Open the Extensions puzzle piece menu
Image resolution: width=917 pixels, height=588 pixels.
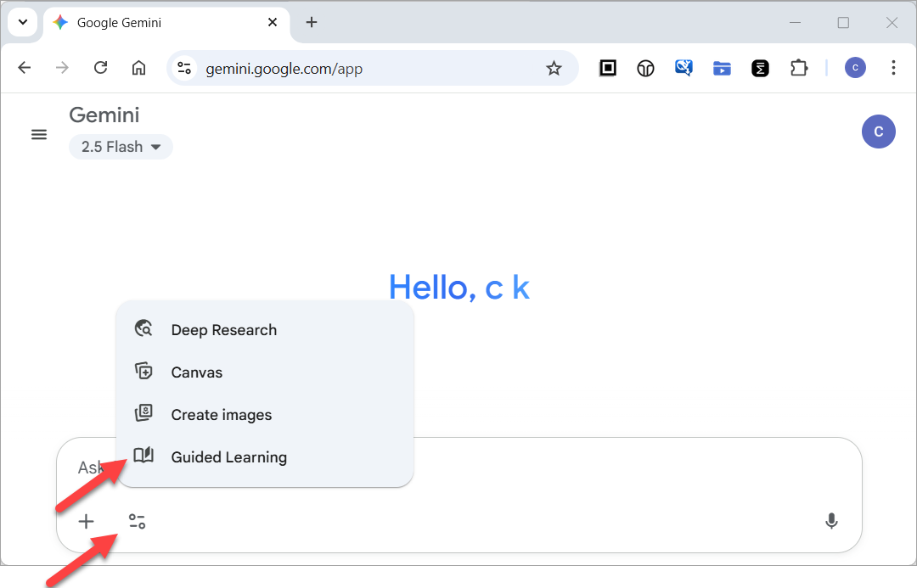799,69
